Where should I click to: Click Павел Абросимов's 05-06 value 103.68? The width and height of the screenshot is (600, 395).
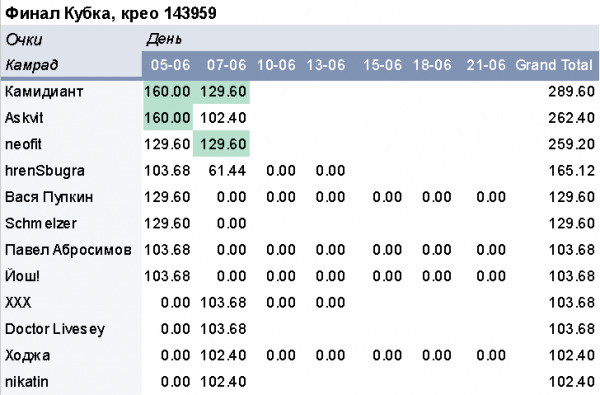pyautogui.click(x=167, y=250)
